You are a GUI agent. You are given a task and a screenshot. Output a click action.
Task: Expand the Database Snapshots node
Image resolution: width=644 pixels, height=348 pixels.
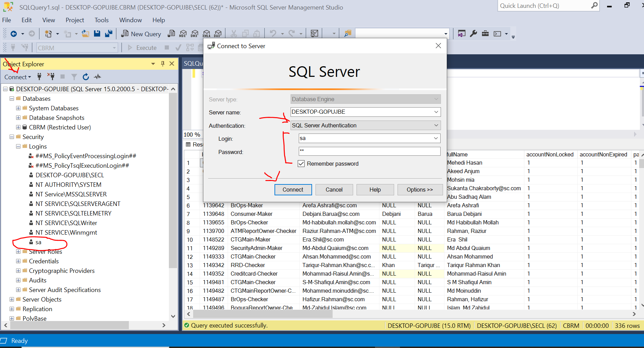(x=18, y=117)
